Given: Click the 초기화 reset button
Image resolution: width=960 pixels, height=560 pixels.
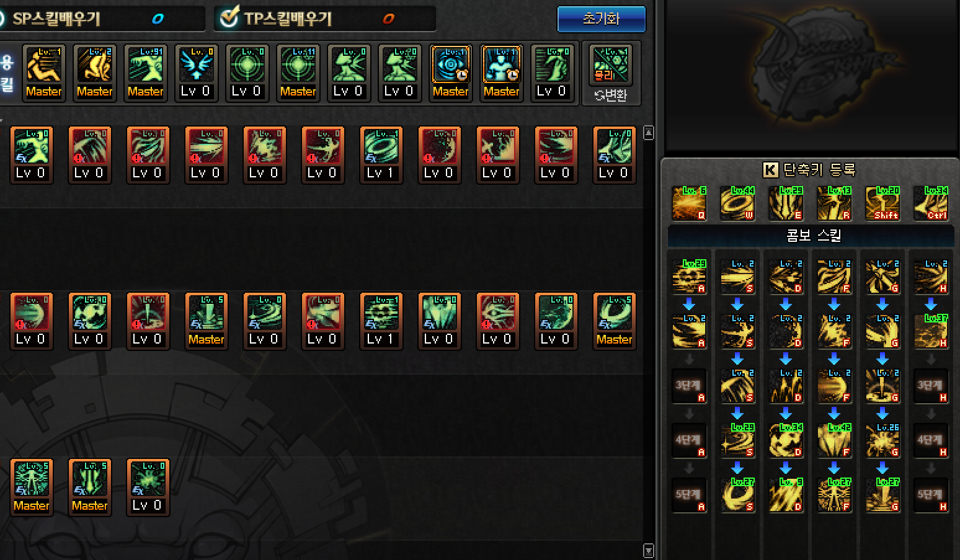Looking at the screenshot, I should pyautogui.click(x=602, y=19).
